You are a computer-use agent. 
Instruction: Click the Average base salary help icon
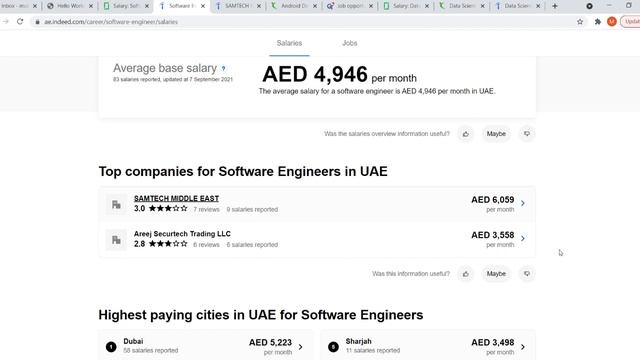223,69
